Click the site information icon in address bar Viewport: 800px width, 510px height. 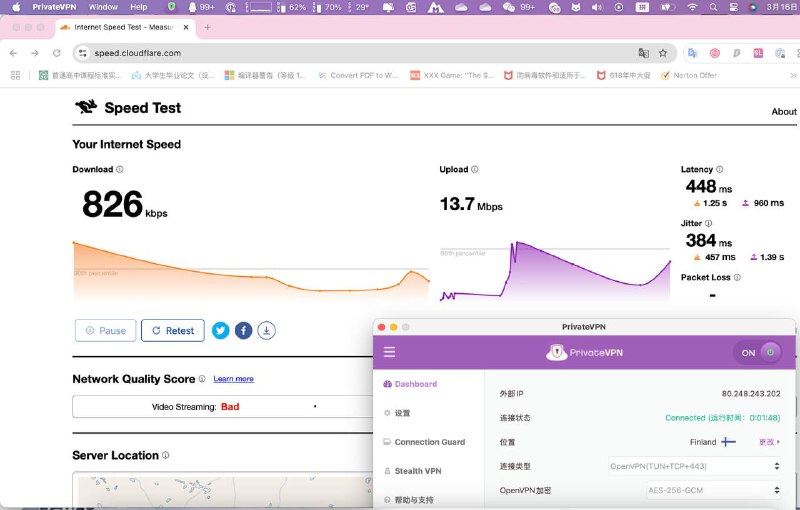(x=83, y=53)
